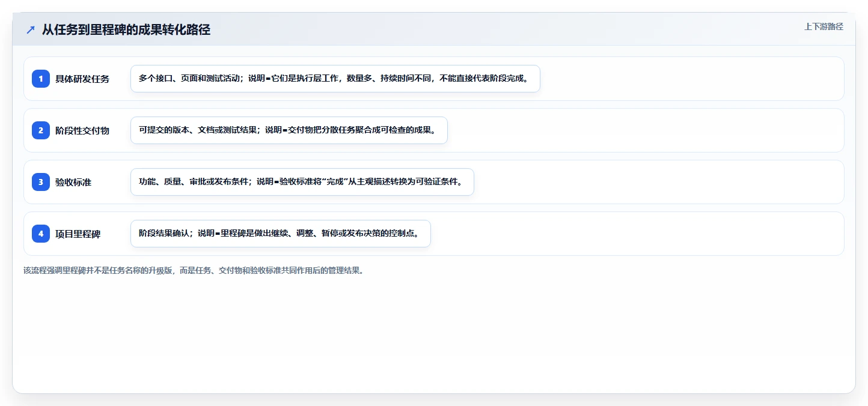Viewport: 868px width, 406px height.
Task: Select step number 2 badge
Action: click(x=41, y=130)
